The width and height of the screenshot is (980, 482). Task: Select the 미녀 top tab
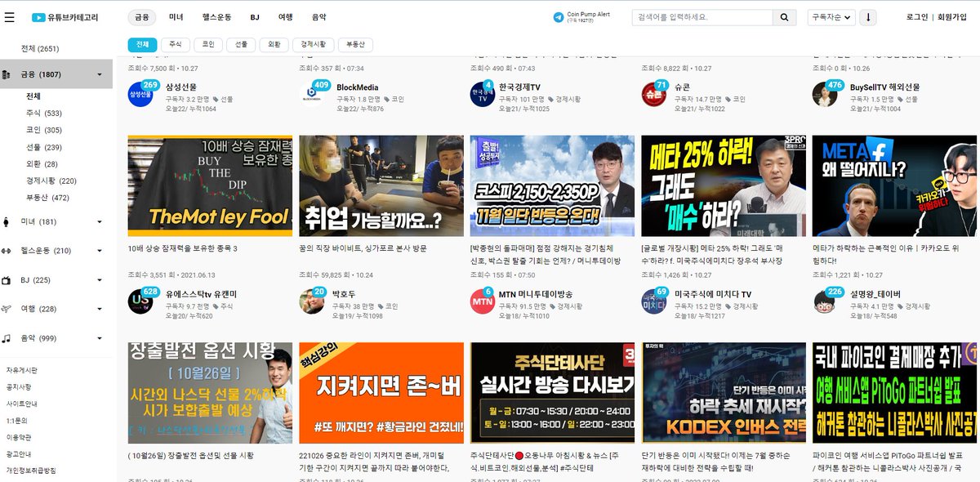pos(176,17)
